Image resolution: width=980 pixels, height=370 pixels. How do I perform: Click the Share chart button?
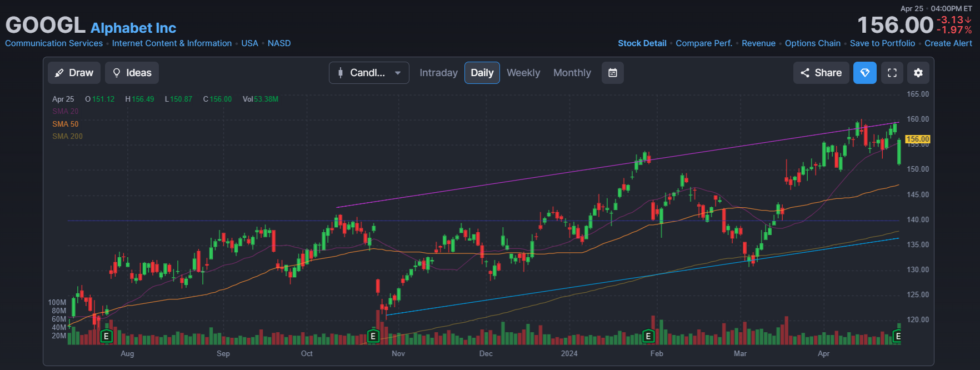[x=821, y=73]
